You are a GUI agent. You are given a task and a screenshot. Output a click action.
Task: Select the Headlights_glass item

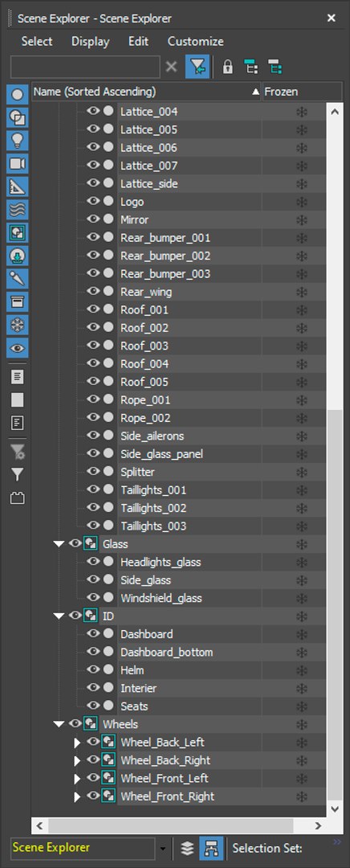tap(161, 562)
